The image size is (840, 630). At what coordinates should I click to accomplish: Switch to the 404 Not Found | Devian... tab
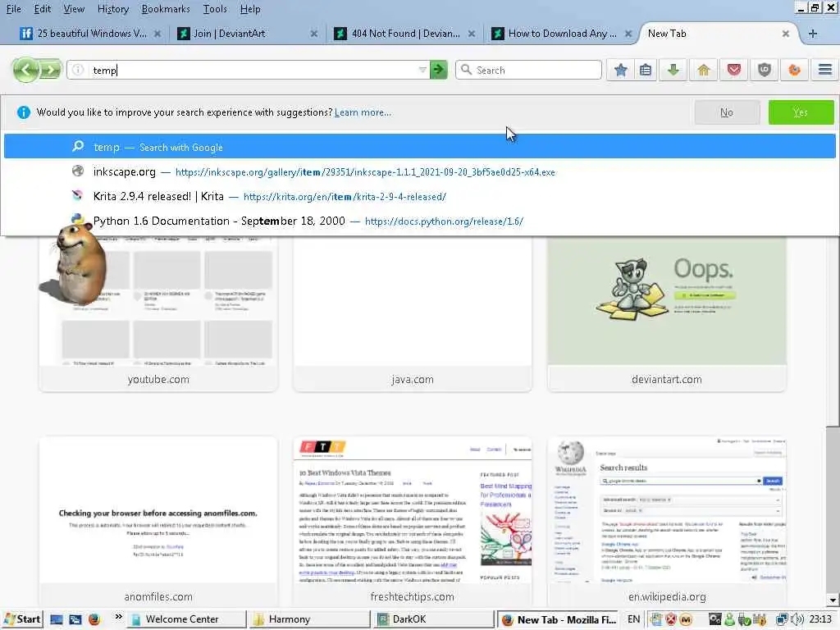405,34
